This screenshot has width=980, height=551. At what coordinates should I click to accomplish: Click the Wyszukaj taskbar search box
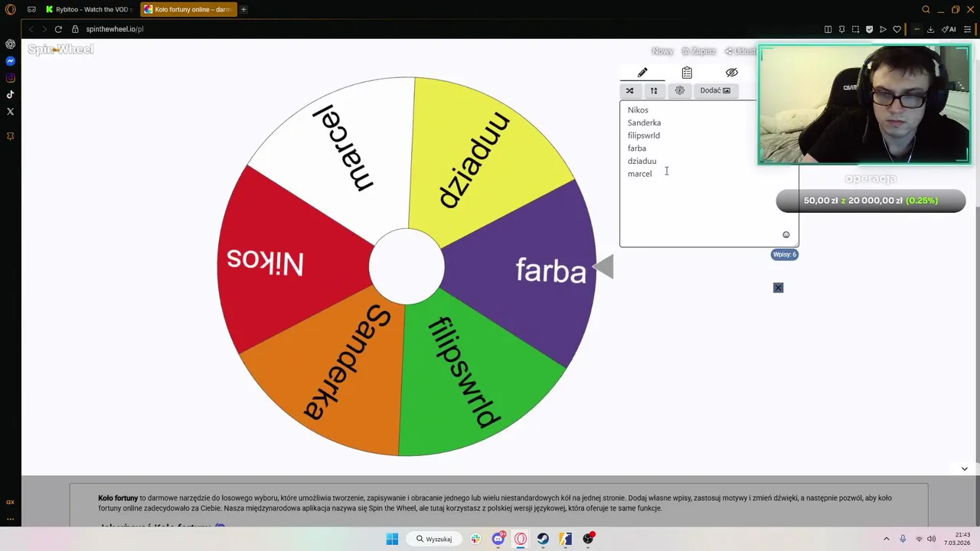[x=435, y=539]
